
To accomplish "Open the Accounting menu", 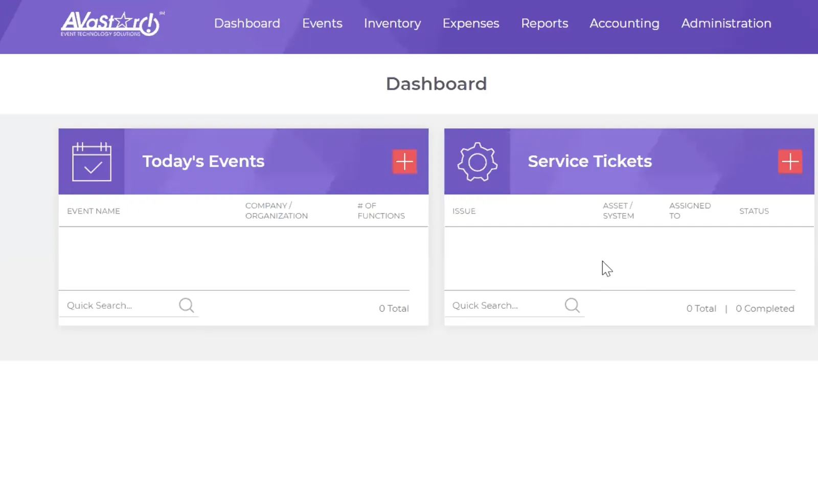I will (x=624, y=24).
